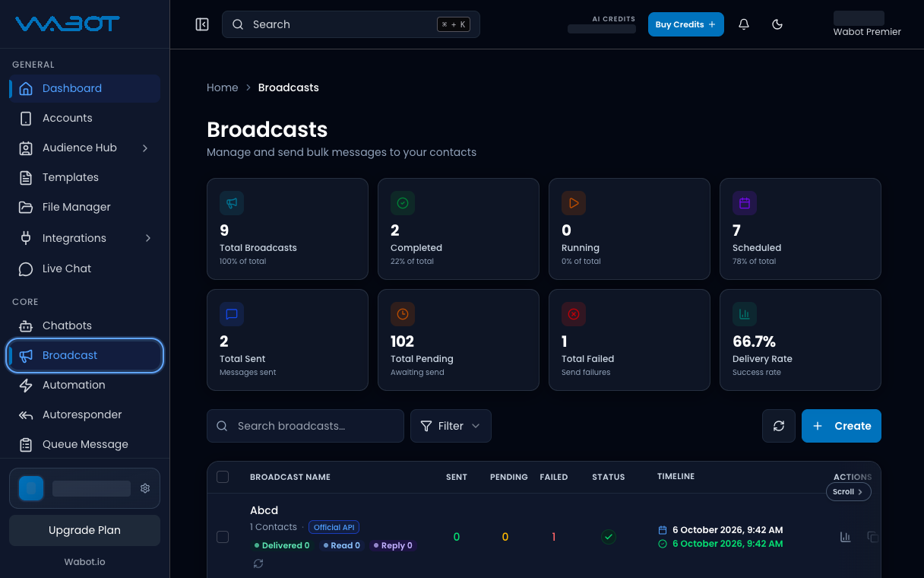Click the Reply 0 badge
924x578 pixels.
click(x=393, y=545)
